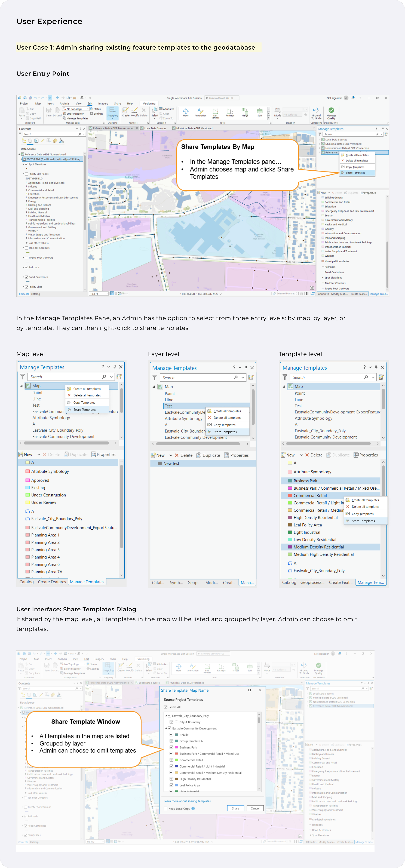Click Duplicate in the Layer level panel toolbar

(x=208, y=455)
